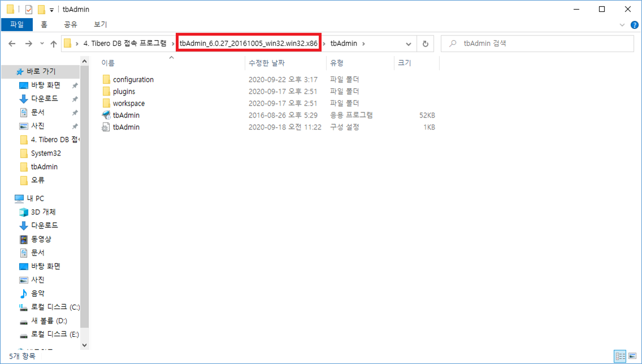The height and width of the screenshot is (364, 642).
Task: Open the 보기 ribbon tab
Action: tap(101, 24)
